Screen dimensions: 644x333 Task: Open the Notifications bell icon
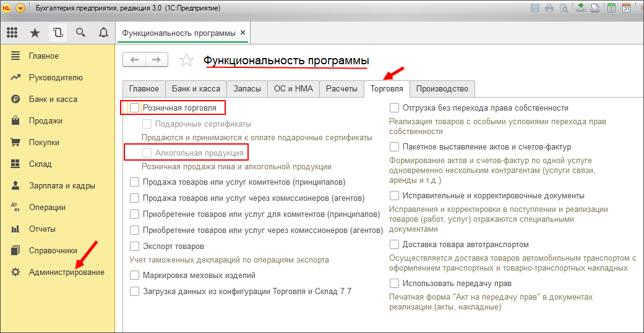[x=103, y=33]
